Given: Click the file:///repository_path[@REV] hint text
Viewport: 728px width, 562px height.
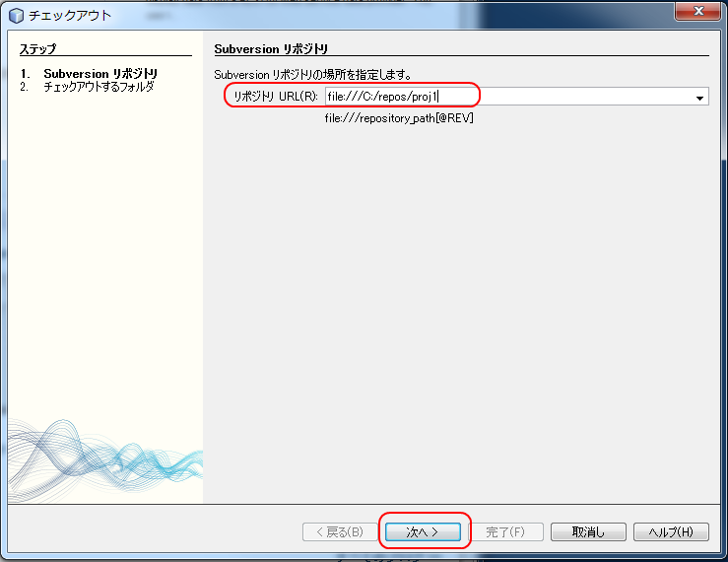Looking at the screenshot, I should tap(399, 118).
